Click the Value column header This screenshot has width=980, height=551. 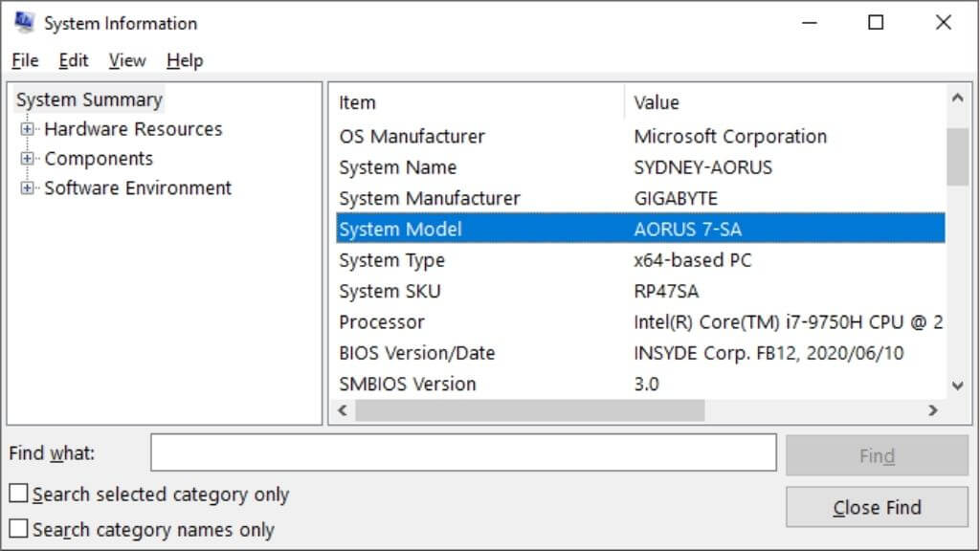(657, 102)
